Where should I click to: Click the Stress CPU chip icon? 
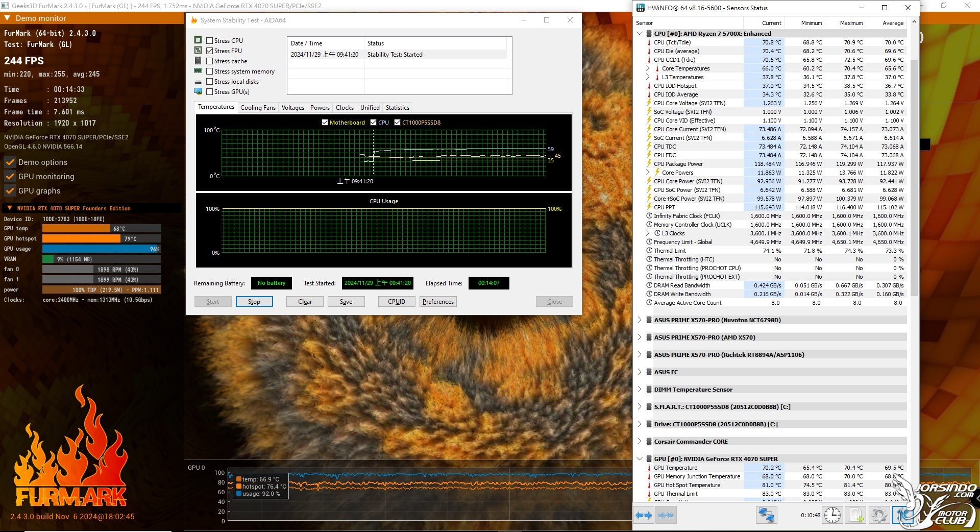pos(198,40)
